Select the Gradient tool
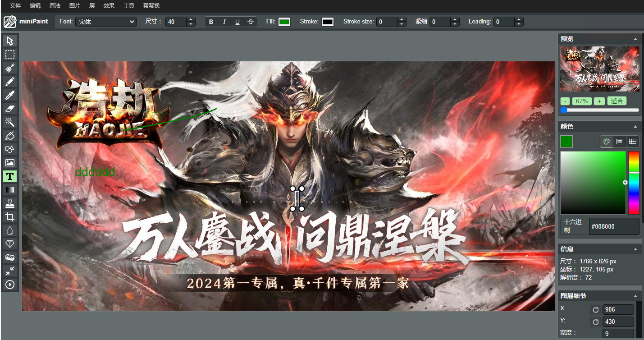The image size is (644, 340). (10, 190)
